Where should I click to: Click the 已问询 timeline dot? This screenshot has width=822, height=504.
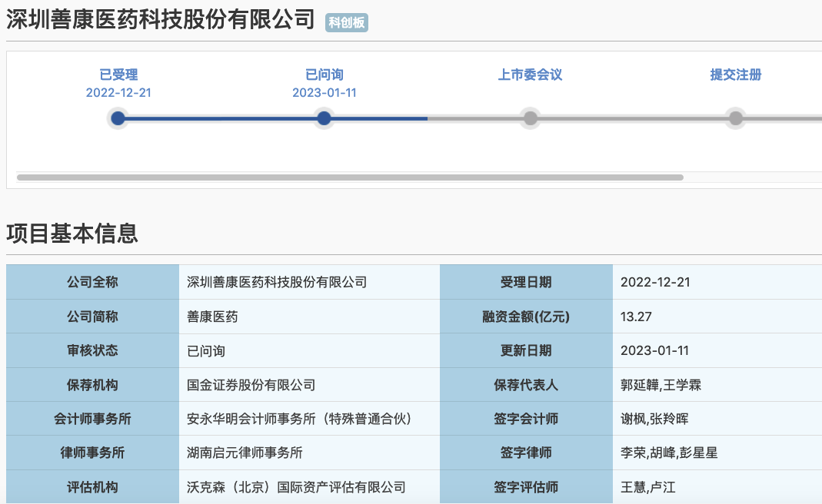tap(324, 118)
